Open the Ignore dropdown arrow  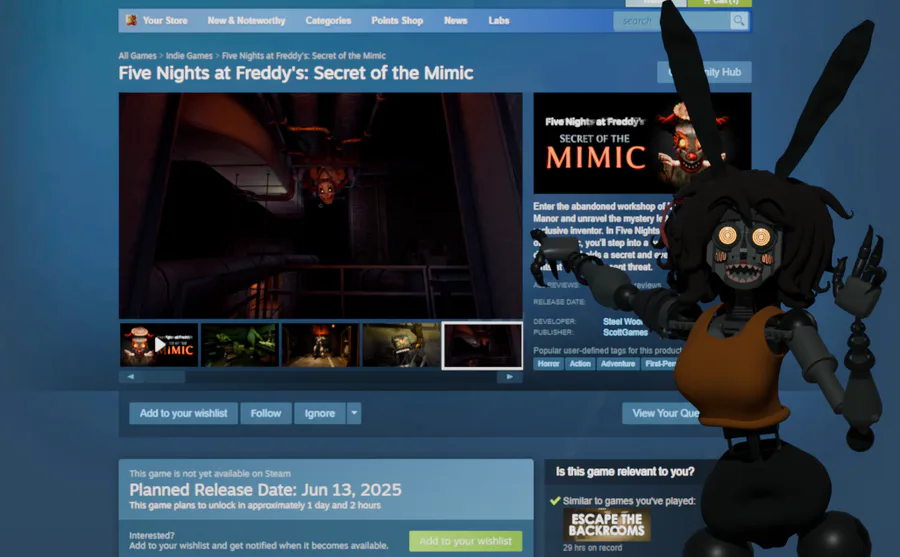click(x=354, y=413)
